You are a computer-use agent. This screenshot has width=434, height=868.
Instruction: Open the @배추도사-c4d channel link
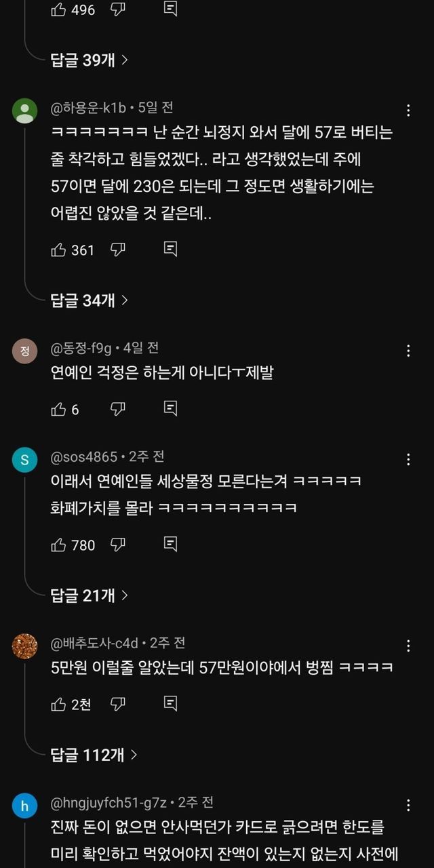pos(94,642)
